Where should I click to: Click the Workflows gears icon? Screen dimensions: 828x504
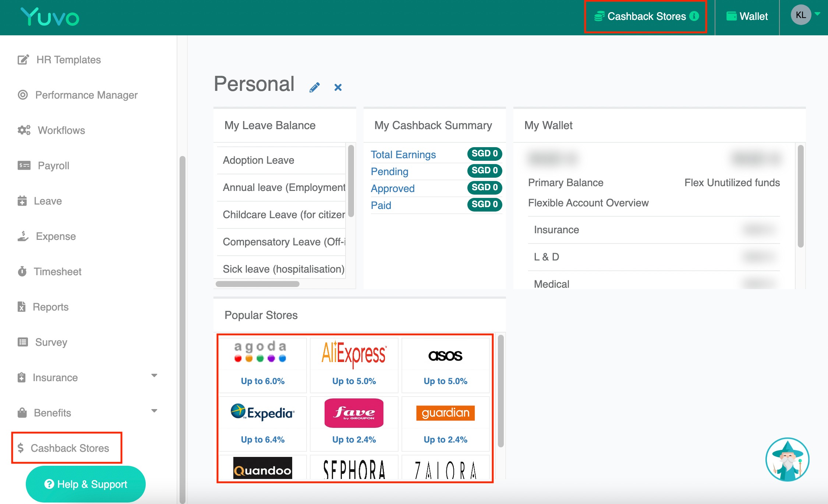pyautogui.click(x=24, y=130)
